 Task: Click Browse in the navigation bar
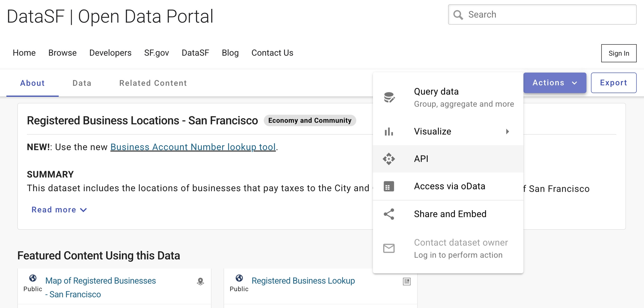pos(62,53)
